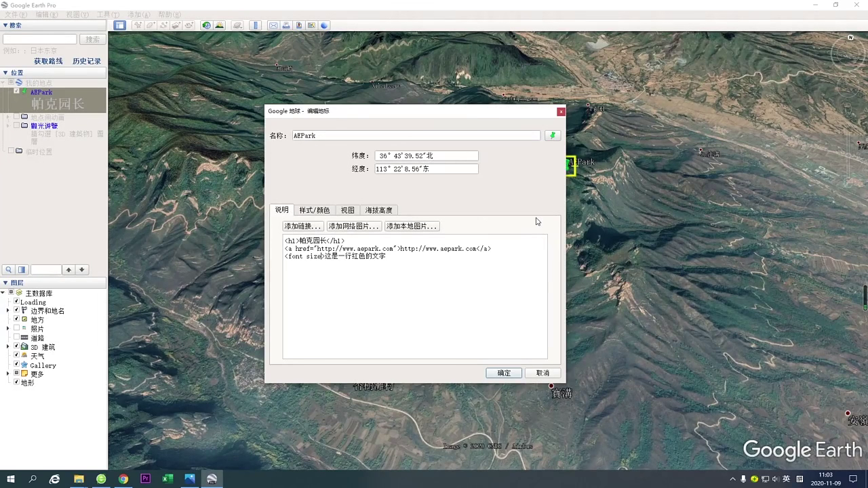Switch to the 样式/颜色 tab
The height and width of the screenshot is (488, 868).
(314, 210)
